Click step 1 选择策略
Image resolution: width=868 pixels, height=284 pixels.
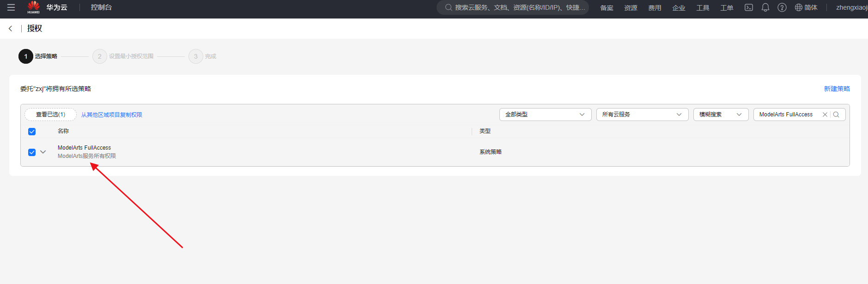38,56
